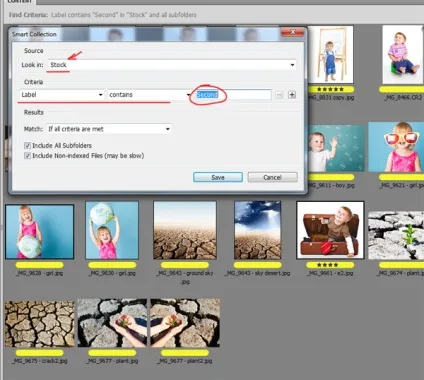424x380 pixels.
Task: Select the _MG_9677 plant.jpg thumbnail
Action: pos(112,323)
